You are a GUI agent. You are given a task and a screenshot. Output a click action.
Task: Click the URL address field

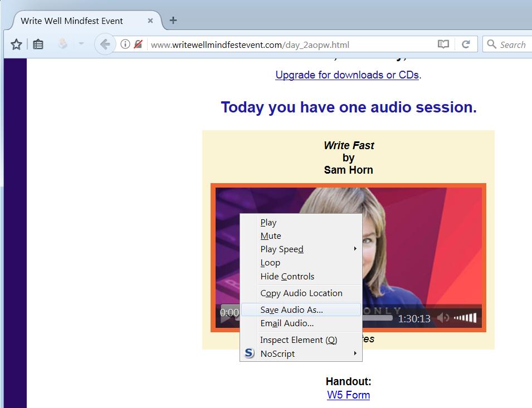click(x=292, y=45)
